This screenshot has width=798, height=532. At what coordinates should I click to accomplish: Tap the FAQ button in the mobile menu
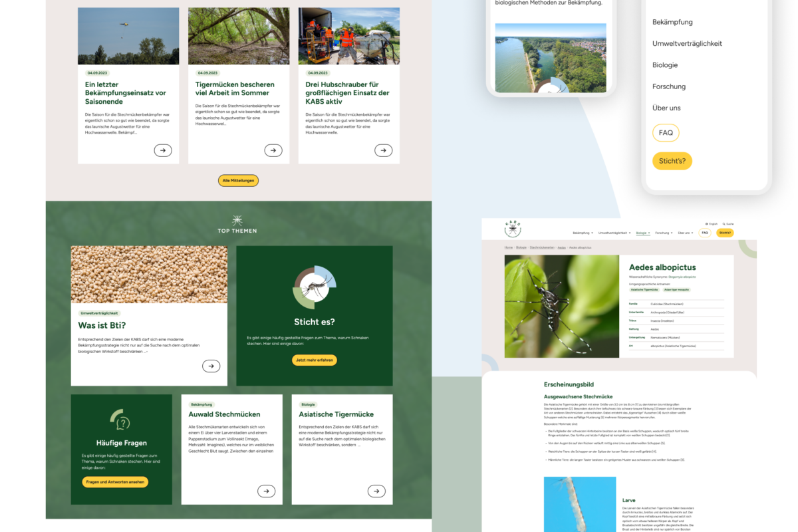pos(666,133)
